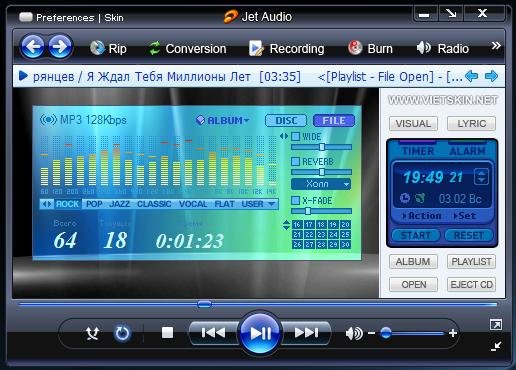Viewport: 516px width, 370px height.
Task: Go forward with the right arrow button
Action: click(x=60, y=47)
